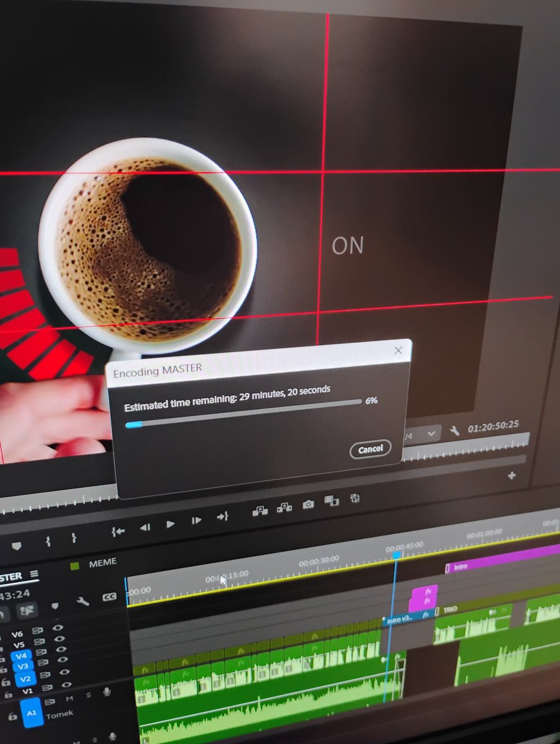The image size is (560, 744).
Task: Add a marker in the timeline header
Action: pyautogui.click(x=55, y=606)
